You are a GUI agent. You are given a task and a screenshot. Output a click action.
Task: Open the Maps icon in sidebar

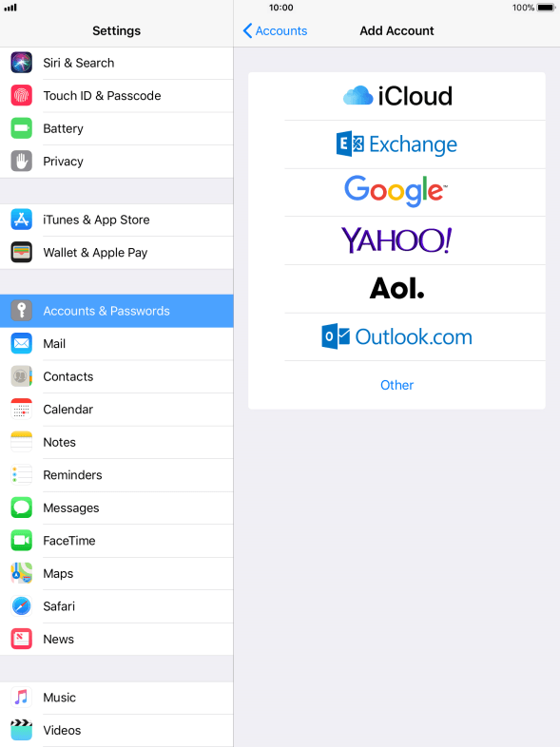(x=22, y=573)
